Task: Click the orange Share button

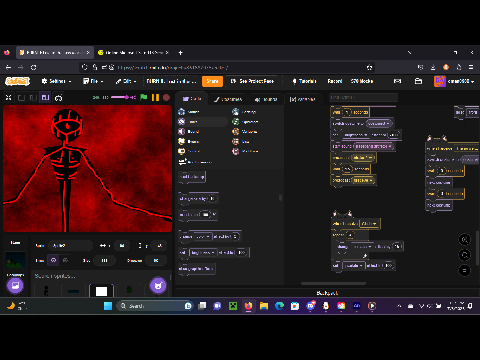Action: (212, 81)
